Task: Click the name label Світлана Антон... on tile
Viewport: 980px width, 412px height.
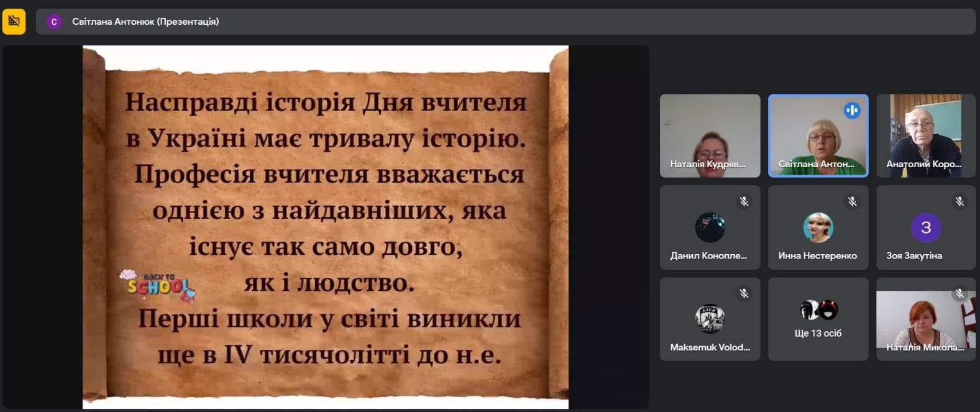Action: [x=817, y=164]
